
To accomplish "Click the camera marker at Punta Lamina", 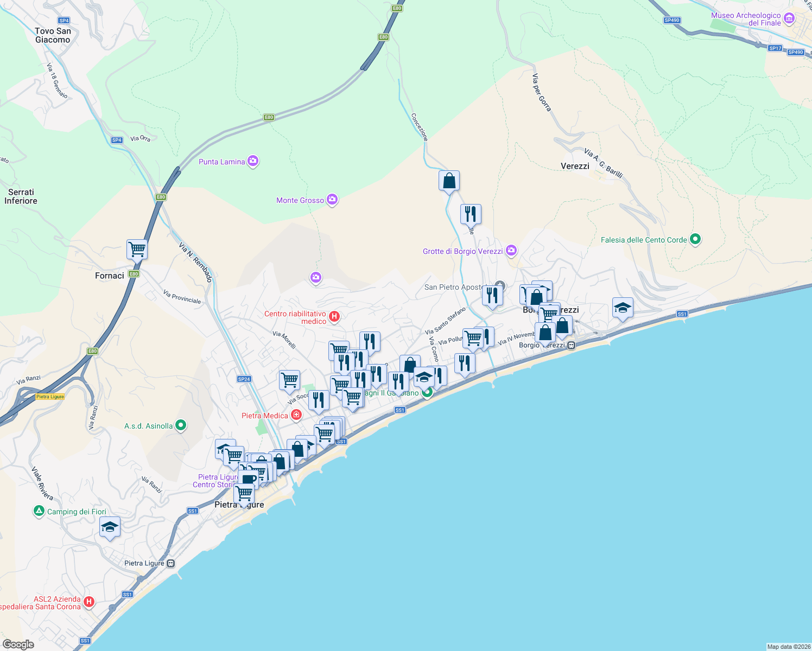I will click(252, 161).
